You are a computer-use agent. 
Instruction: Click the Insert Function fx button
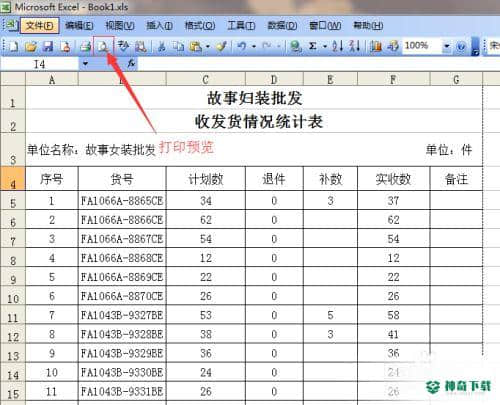(x=131, y=63)
